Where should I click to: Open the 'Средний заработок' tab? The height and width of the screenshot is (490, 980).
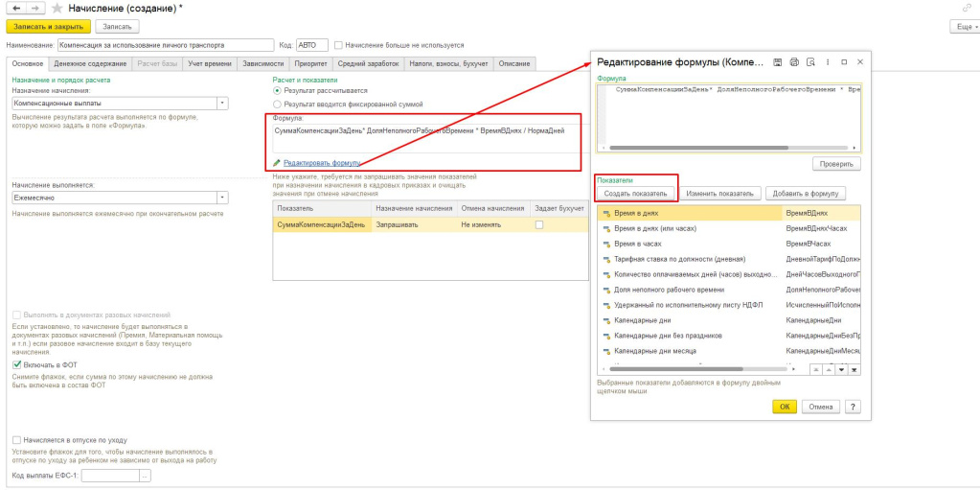tap(369, 63)
